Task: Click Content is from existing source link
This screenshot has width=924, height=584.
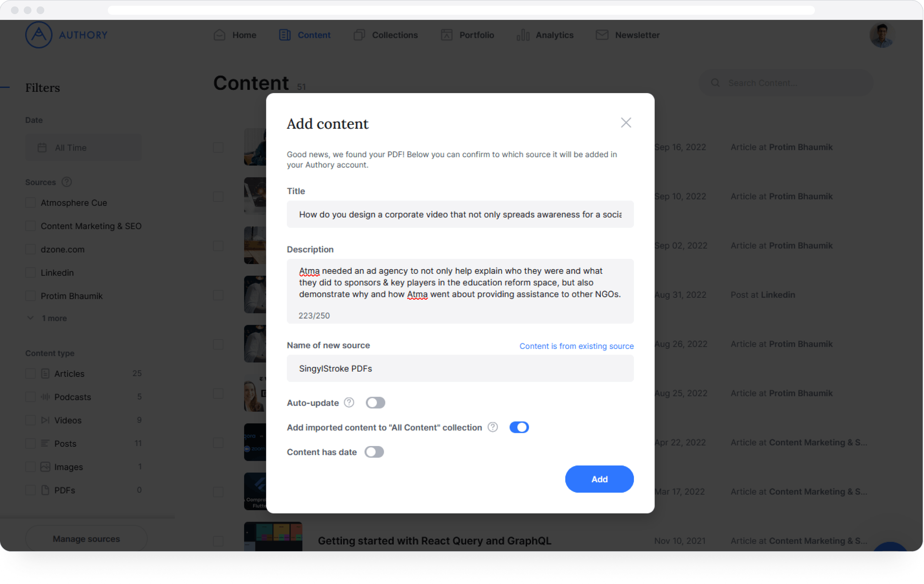Action: (576, 346)
